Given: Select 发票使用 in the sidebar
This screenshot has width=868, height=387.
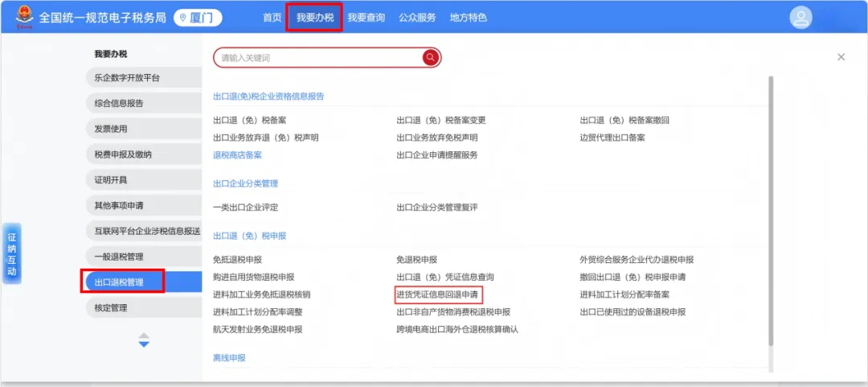Looking at the screenshot, I should tap(144, 129).
